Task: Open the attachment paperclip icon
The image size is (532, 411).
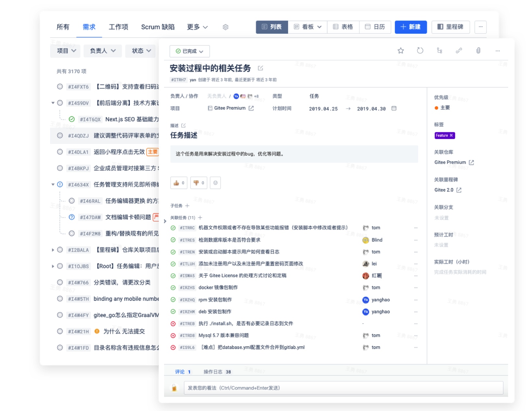Action: click(x=478, y=51)
